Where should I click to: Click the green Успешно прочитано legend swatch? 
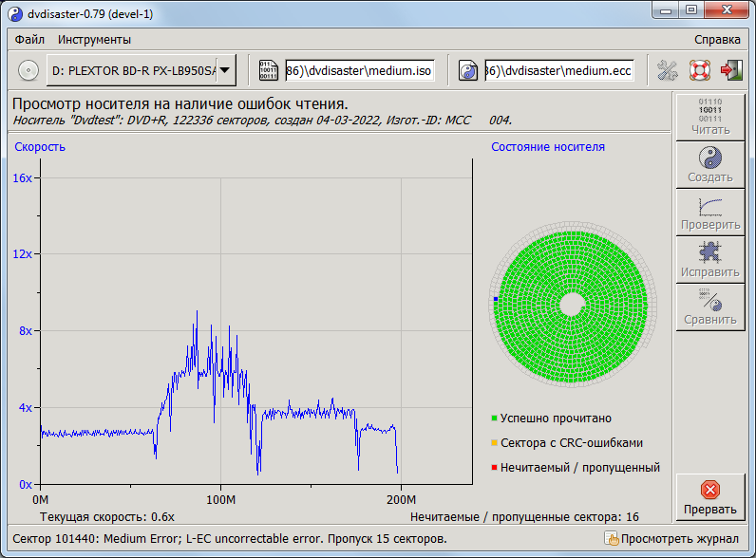coord(495,418)
